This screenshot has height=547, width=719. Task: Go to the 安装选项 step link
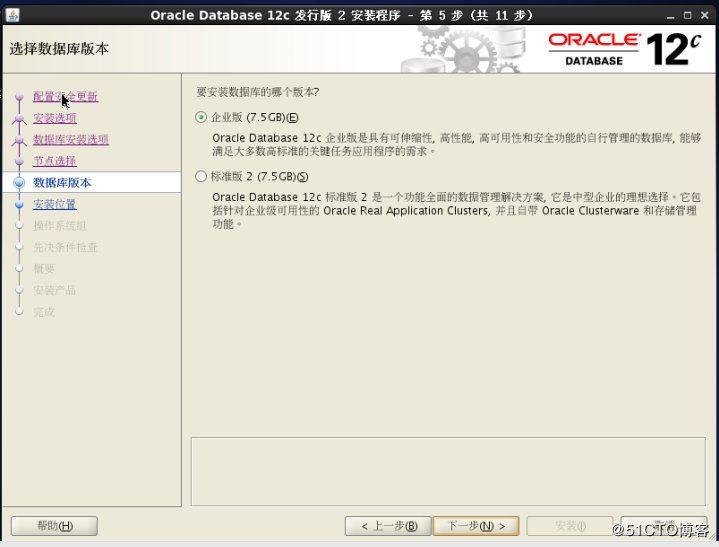55,118
